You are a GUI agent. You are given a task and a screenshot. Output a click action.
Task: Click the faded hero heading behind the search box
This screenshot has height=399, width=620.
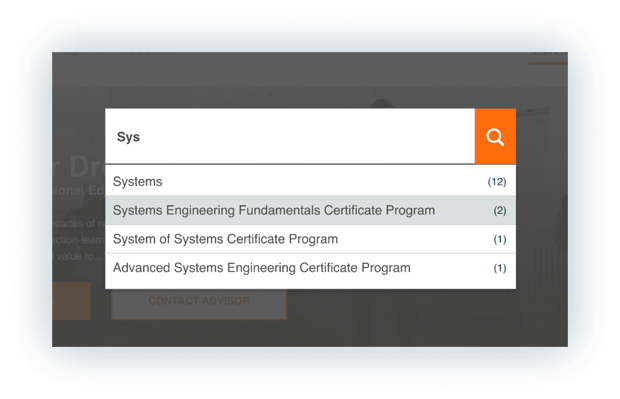tap(78, 166)
